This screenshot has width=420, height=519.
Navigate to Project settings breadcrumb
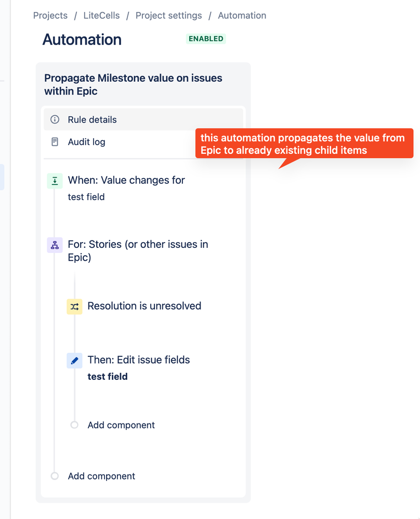click(x=168, y=16)
